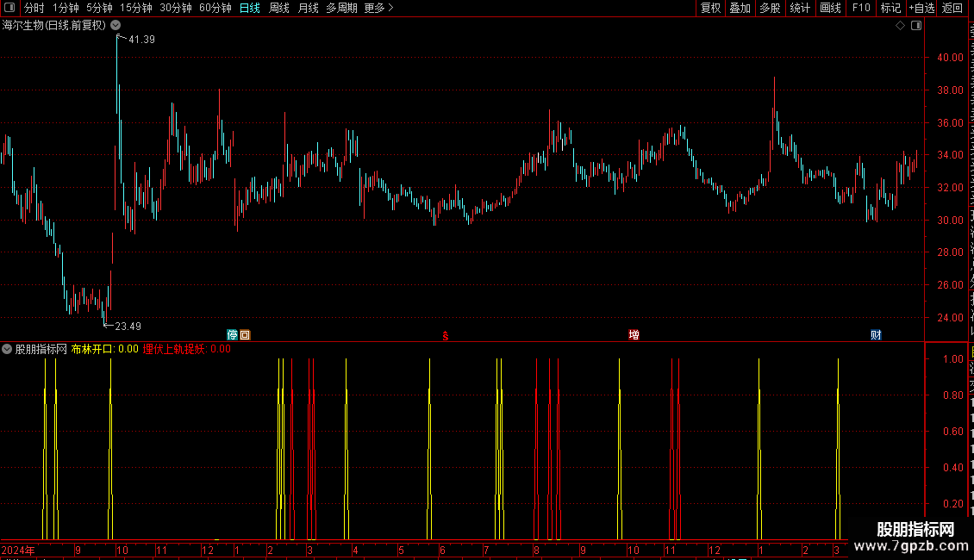The height and width of the screenshot is (560, 974).
Task: Click the cyan 停 suspension marker
Action: 233,334
